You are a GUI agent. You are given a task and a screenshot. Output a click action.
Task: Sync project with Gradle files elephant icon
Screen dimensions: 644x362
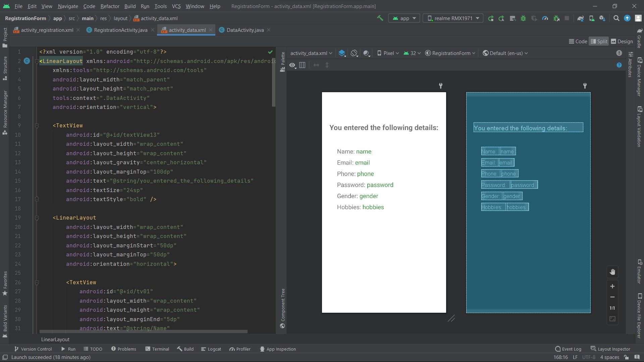pos(580,18)
